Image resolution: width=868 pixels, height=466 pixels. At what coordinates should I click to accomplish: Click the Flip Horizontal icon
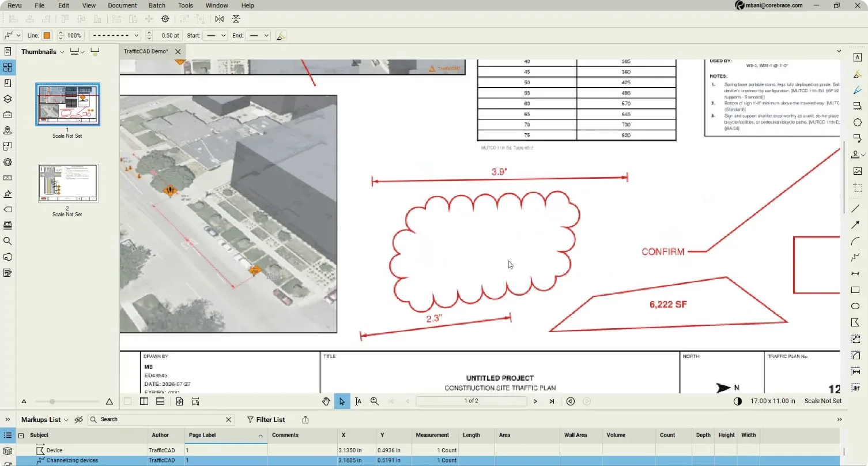click(220, 19)
